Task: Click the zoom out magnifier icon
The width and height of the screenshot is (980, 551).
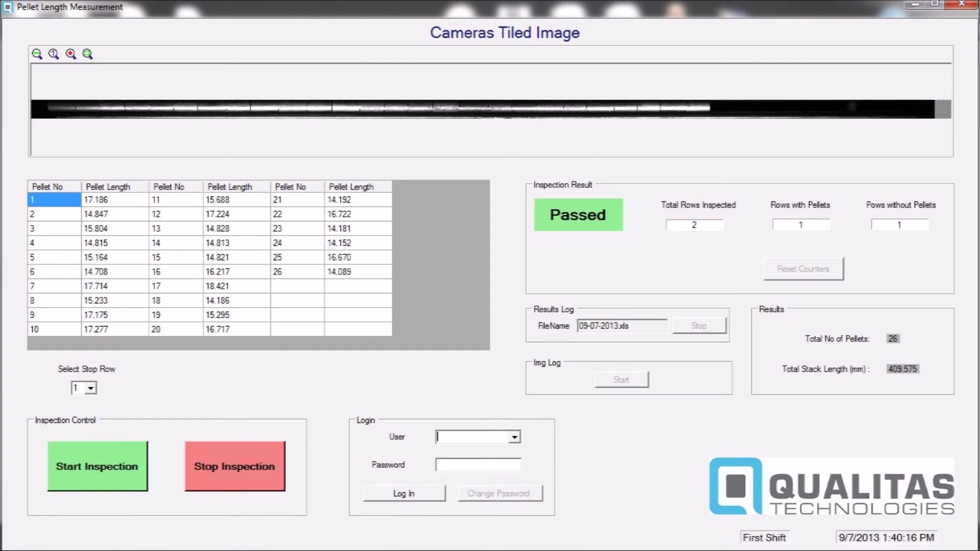Action: pos(37,54)
